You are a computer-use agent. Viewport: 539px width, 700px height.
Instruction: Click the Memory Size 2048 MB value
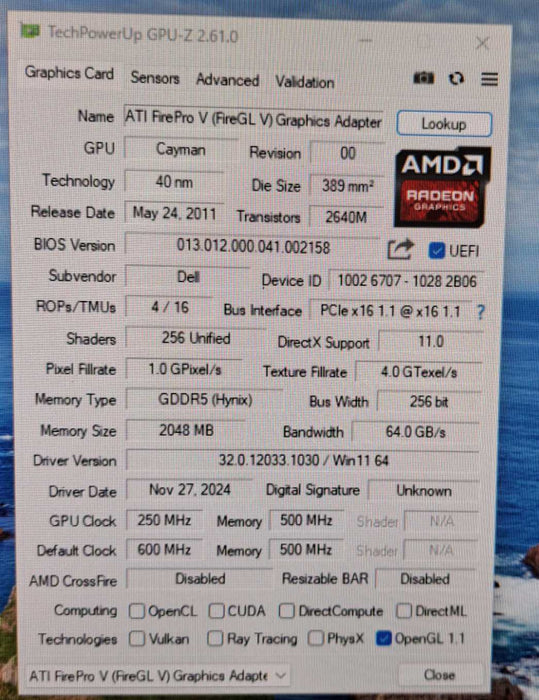186,431
